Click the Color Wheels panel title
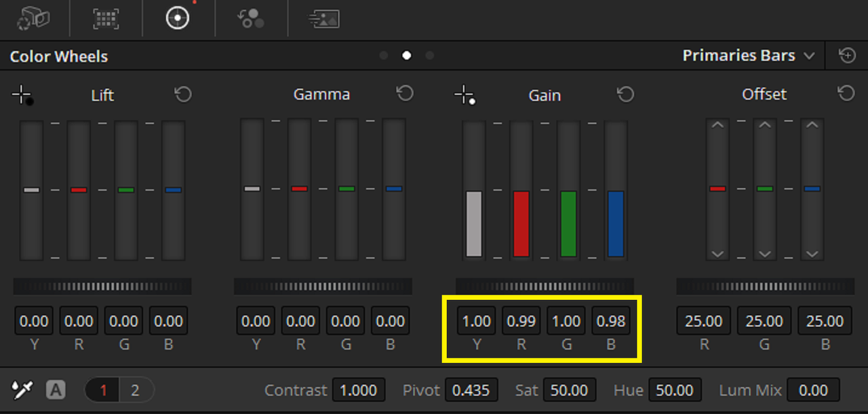This screenshot has height=414, width=868. click(59, 56)
